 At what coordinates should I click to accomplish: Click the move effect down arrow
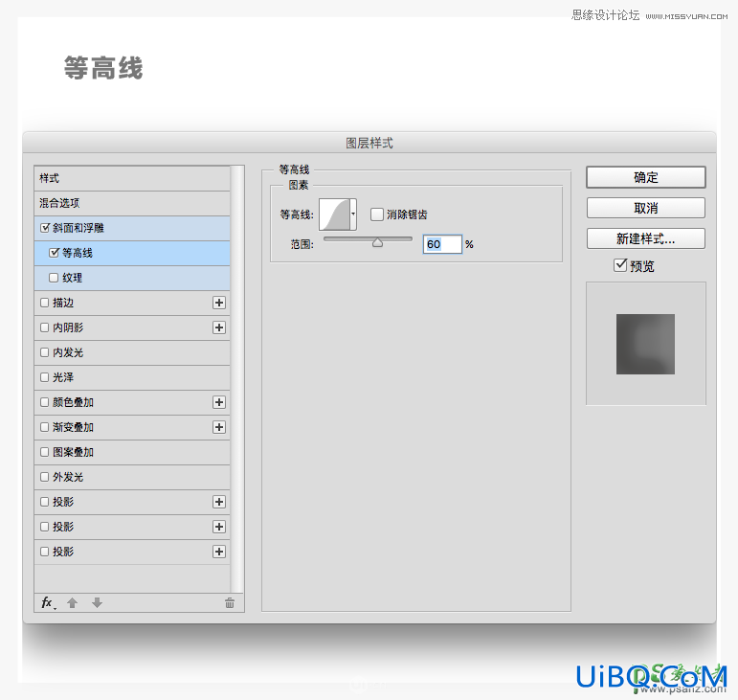97,603
